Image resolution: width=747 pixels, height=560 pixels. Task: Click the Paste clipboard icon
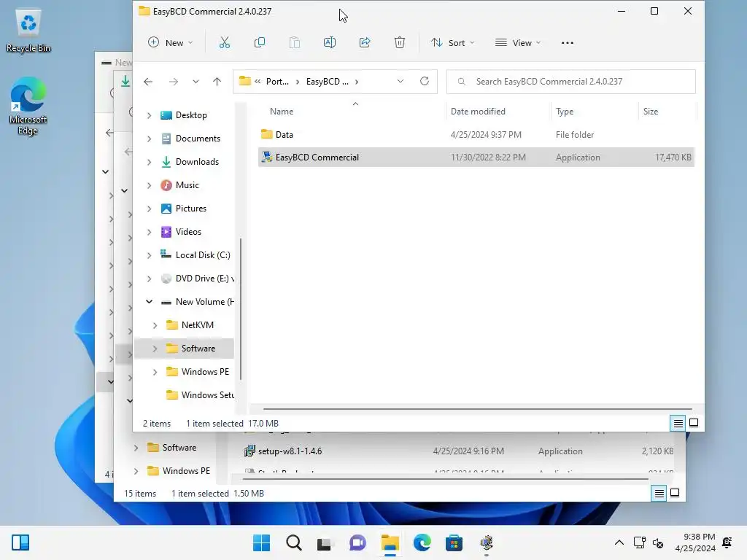tap(295, 43)
